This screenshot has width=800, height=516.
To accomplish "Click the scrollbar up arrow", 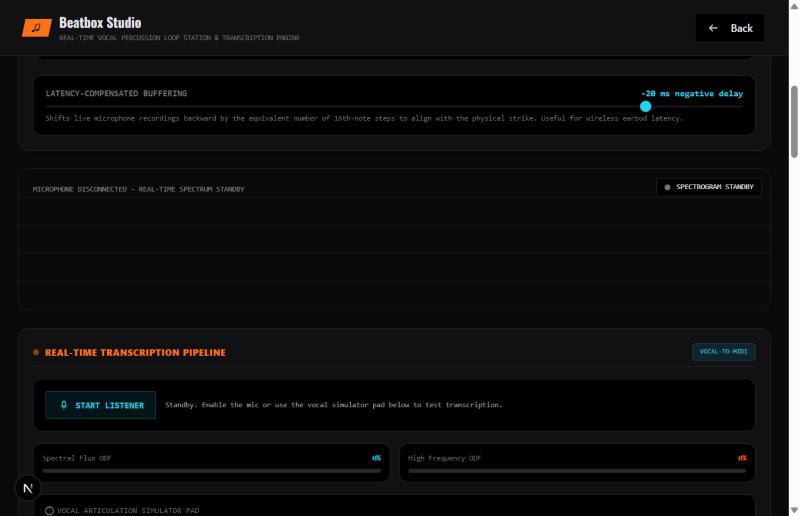I will coord(794,6).
